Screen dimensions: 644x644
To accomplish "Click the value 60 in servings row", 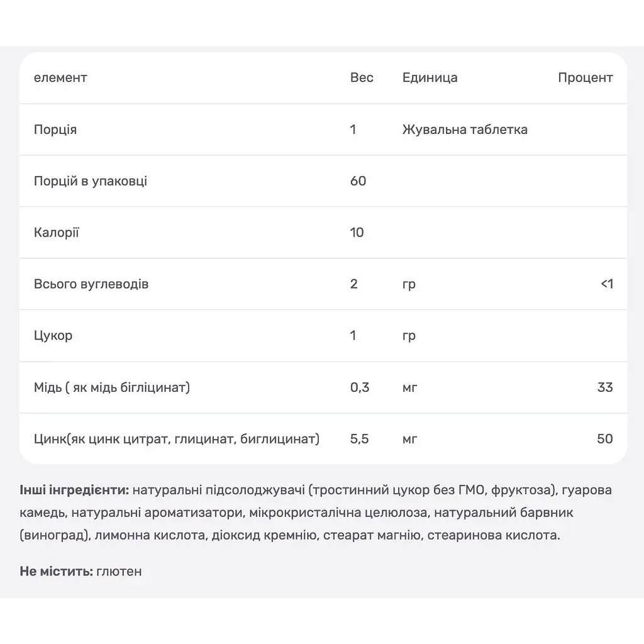I will coord(358,181).
